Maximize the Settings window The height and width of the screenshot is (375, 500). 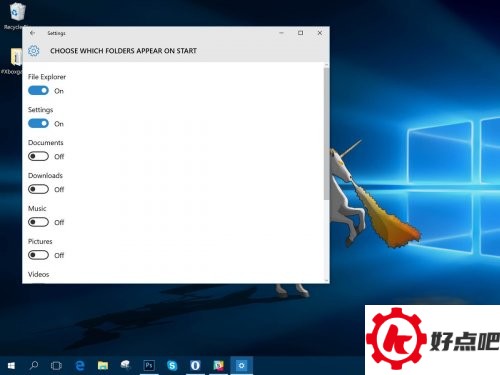click(300, 33)
